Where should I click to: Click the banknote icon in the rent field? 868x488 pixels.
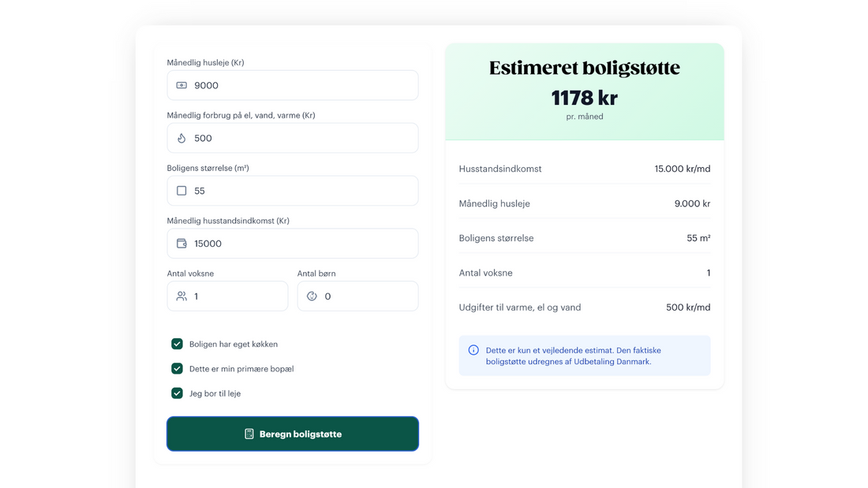tap(181, 85)
